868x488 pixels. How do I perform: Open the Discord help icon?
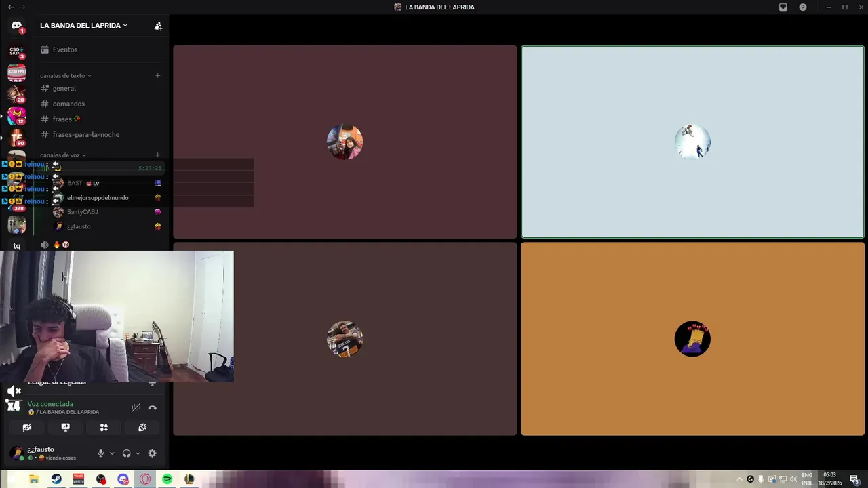(x=803, y=7)
